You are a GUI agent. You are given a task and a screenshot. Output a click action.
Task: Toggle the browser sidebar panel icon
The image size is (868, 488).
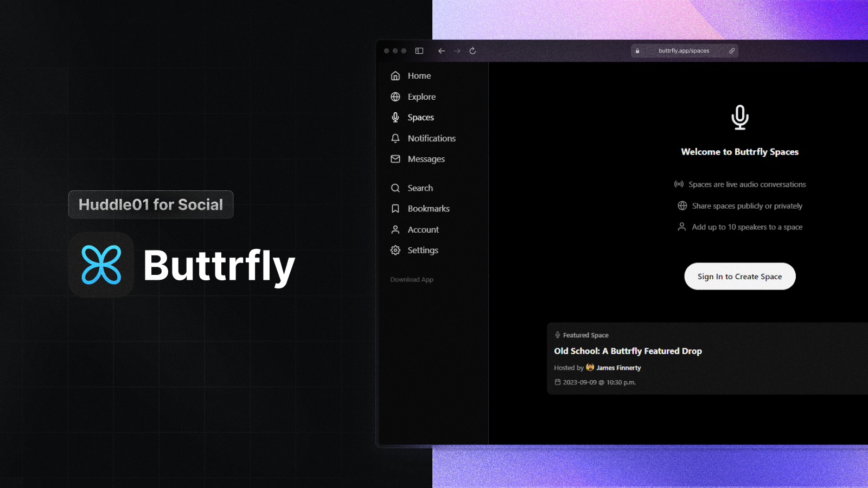click(419, 51)
